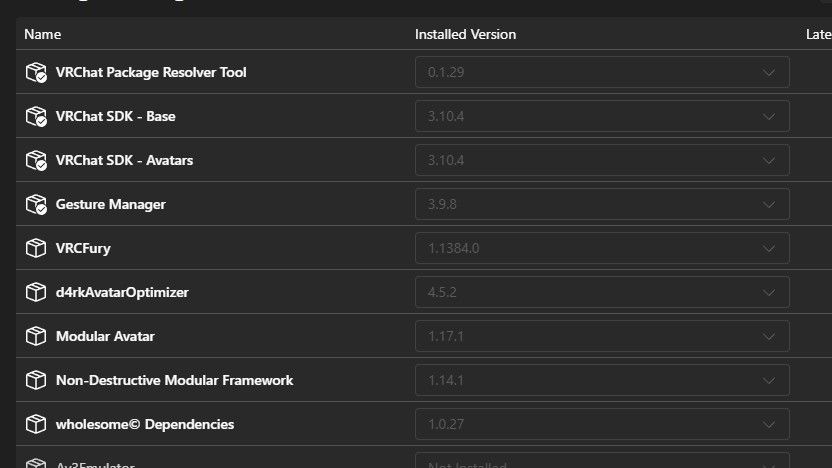Open version dropdown for VRChat SDK - Avatars
This screenshot has height=468, width=832.
(602, 160)
